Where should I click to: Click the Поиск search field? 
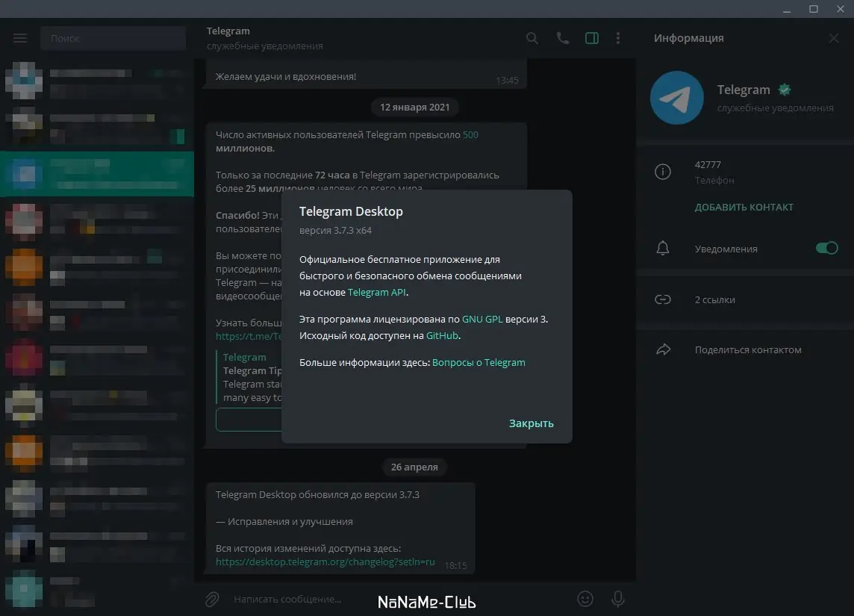click(x=113, y=38)
